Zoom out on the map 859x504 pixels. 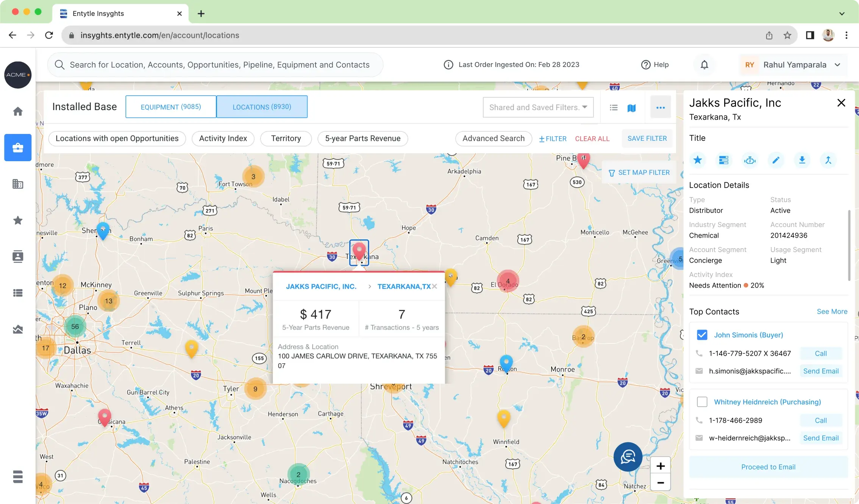pos(661,483)
